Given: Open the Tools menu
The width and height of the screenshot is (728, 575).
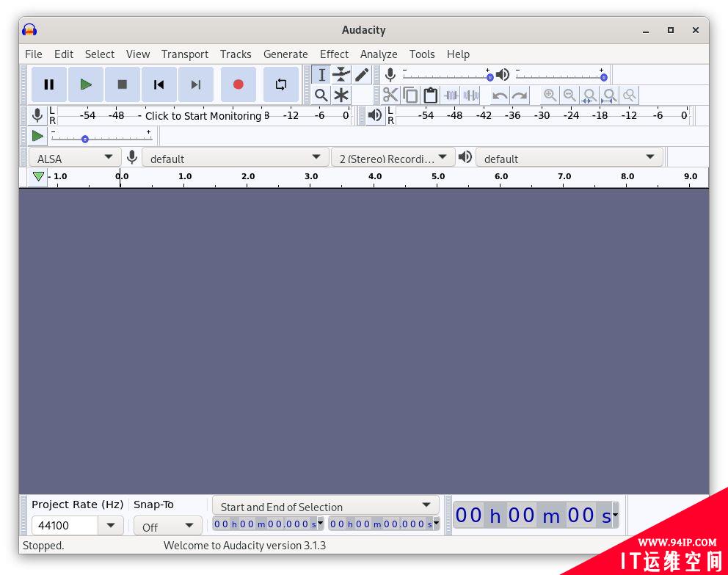Looking at the screenshot, I should pos(421,54).
